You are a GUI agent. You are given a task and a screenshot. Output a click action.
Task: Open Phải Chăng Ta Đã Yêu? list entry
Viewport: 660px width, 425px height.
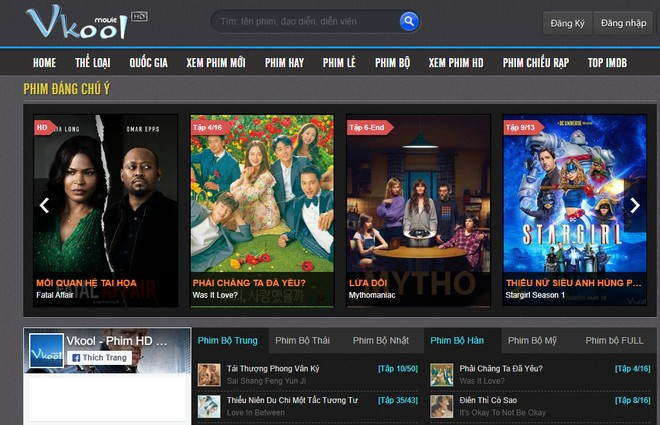501,369
